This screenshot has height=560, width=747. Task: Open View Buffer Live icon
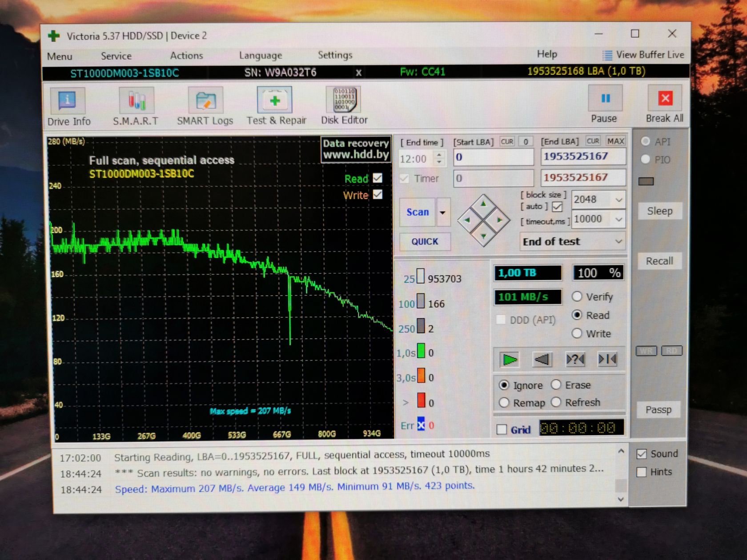pos(607,56)
